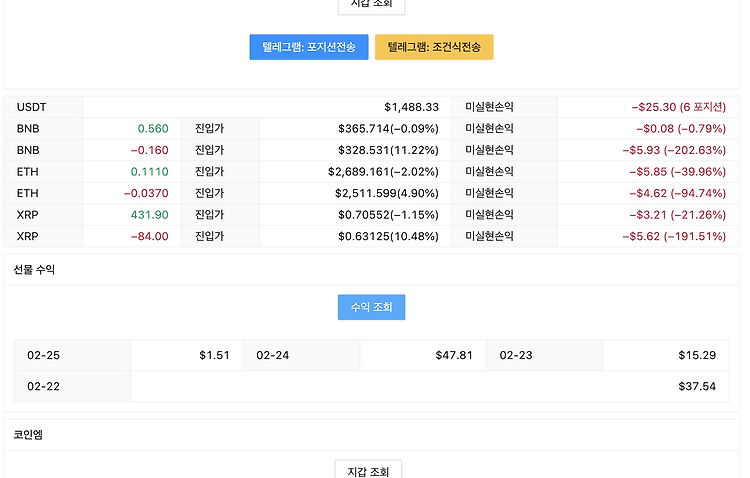This screenshot has width=750, height=478.
Task: Click the XRP quantity 431.90
Action: pyautogui.click(x=150, y=215)
